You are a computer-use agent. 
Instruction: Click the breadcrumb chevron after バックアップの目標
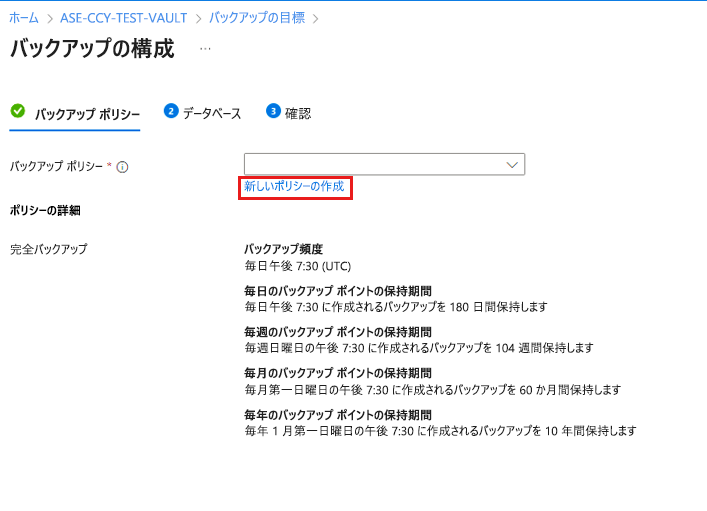coord(316,18)
